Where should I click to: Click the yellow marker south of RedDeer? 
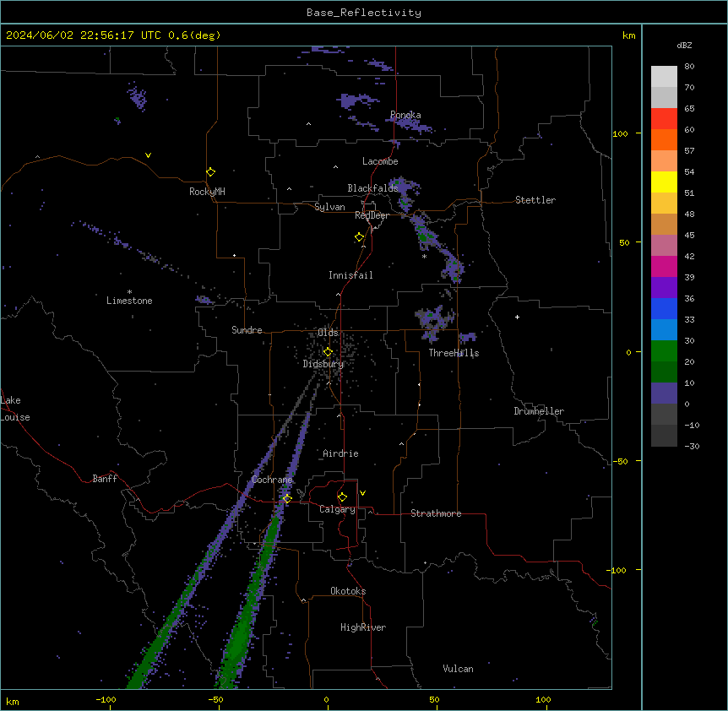359,237
